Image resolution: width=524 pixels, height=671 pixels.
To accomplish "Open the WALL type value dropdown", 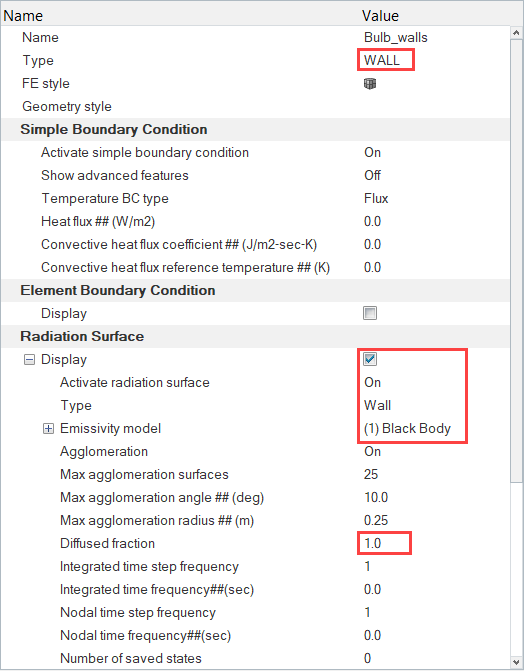I will pos(382,60).
